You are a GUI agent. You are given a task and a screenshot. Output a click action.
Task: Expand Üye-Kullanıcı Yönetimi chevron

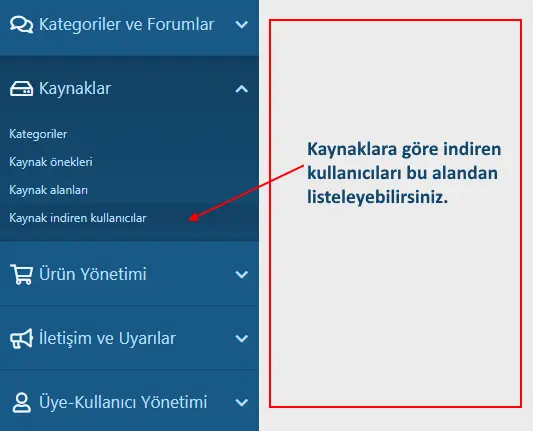point(241,403)
